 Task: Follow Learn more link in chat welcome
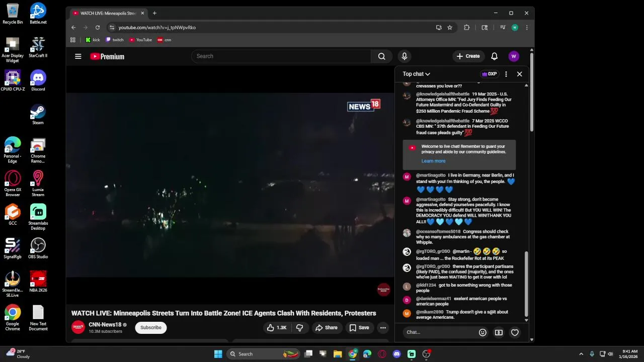pyautogui.click(x=433, y=161)
